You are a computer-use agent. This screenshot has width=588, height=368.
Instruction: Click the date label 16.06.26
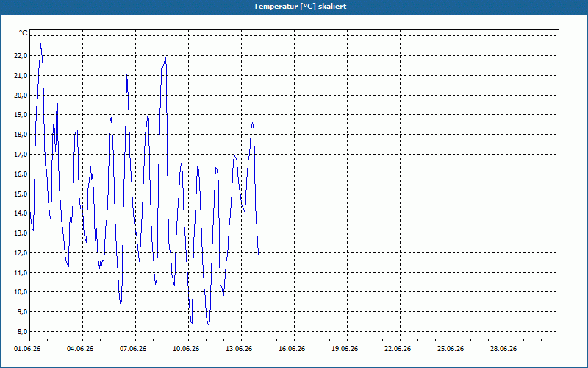(x=292, y=349)
